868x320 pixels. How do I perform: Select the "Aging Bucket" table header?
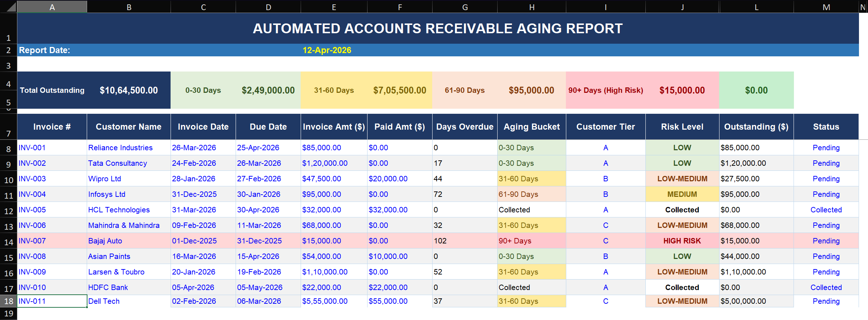coord(532,127)
